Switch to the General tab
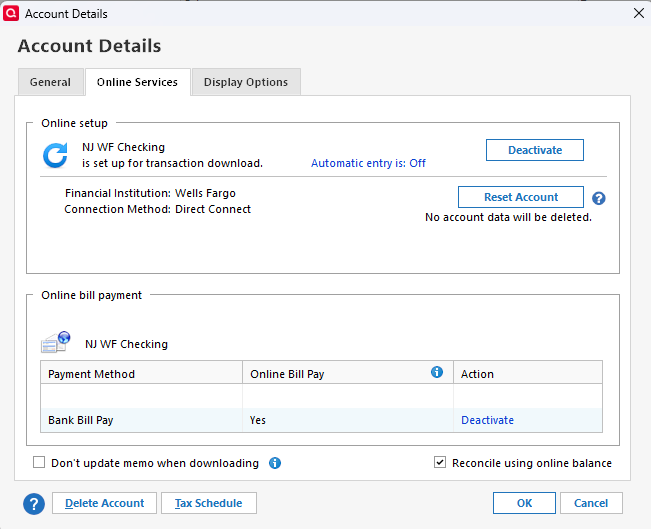This screenshot has height=529, width=651. tap(50, 82)
